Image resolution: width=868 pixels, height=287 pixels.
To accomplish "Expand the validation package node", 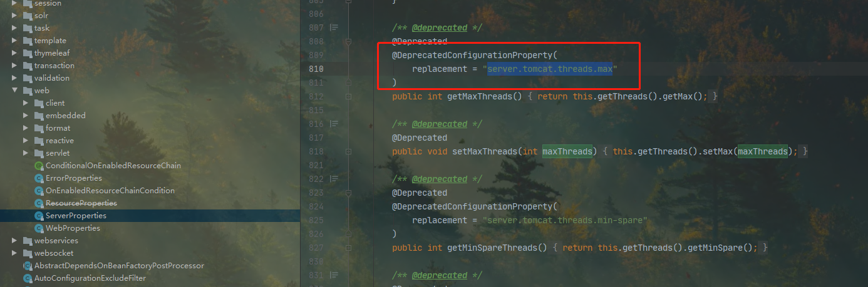I will (14, 78).
